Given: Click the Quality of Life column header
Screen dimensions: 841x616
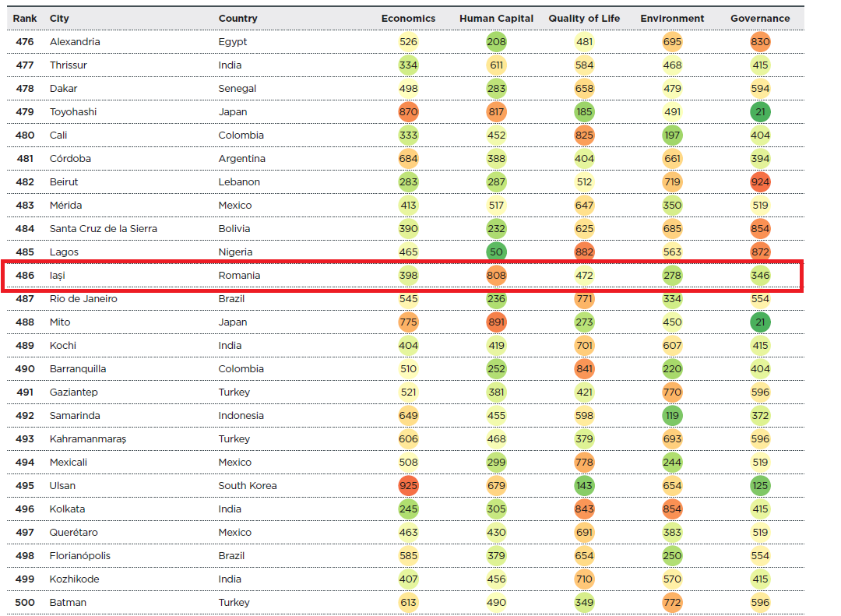Looking at the screenshot, I should (584, 18).
